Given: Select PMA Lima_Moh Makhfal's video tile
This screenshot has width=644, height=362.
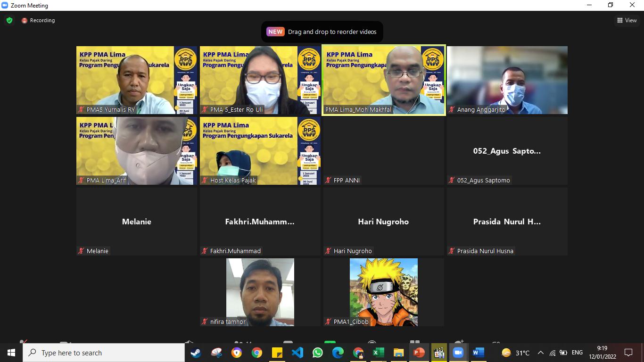Looking at the screenshot, I should point(383,80).
